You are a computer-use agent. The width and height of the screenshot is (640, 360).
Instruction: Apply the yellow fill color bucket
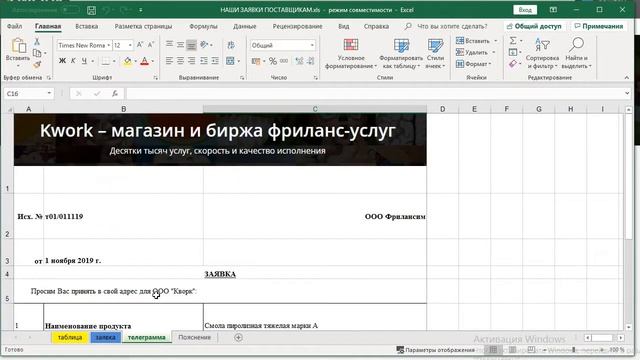(x=128, y=61)
